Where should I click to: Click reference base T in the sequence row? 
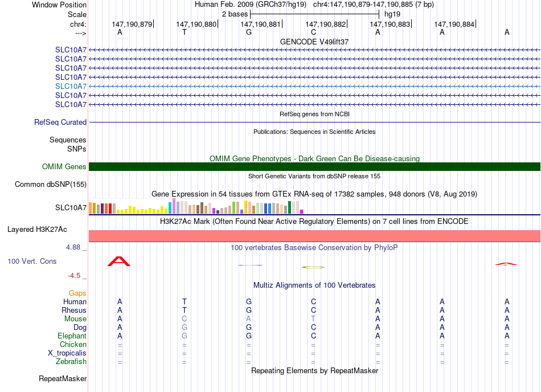pos(185,32)
